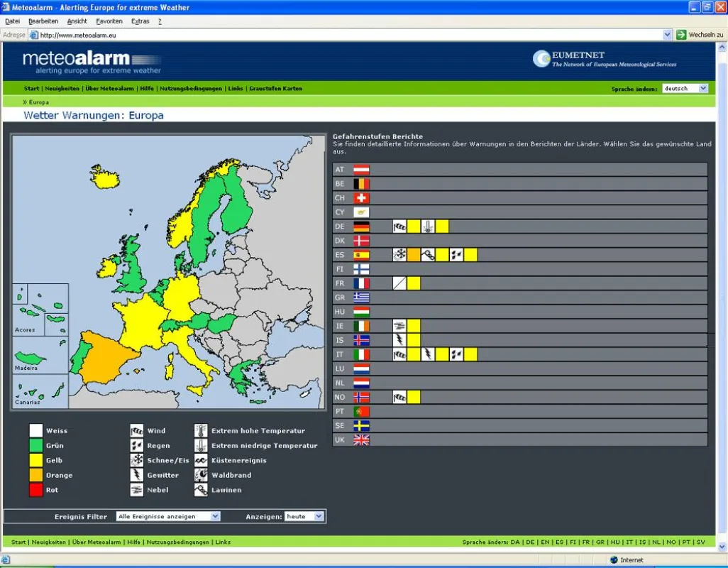The image size is (728, 568).
Task: Open the Datei menu
Action: (x=13, y=21)
